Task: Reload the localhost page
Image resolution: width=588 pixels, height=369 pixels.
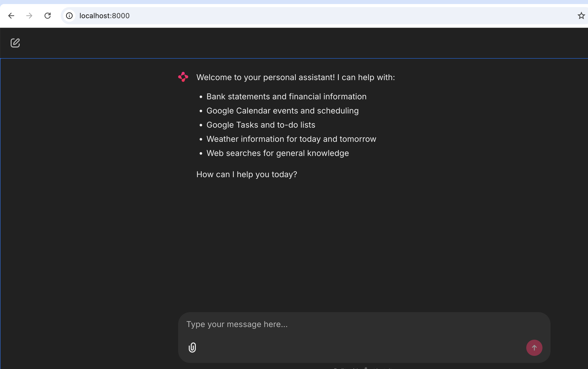Action: coord(48,16)
